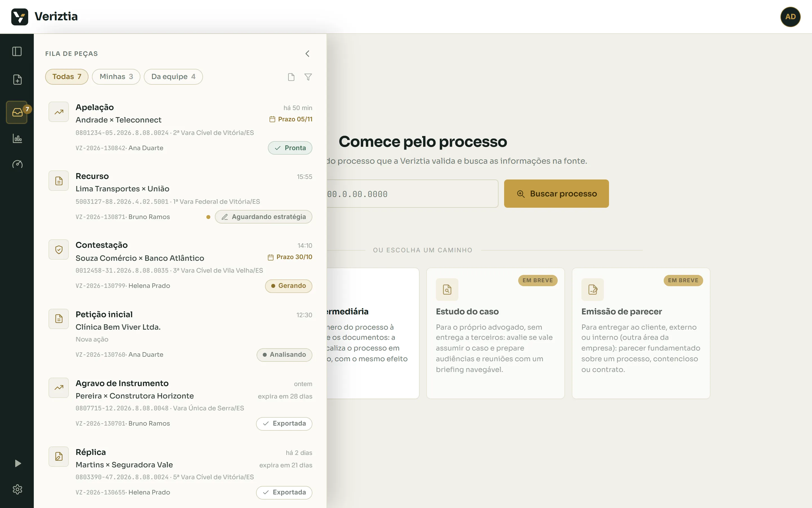Screen dimensions: 812x508
Task: Click the Analisando status badge
Action: (x=284, y=355)
